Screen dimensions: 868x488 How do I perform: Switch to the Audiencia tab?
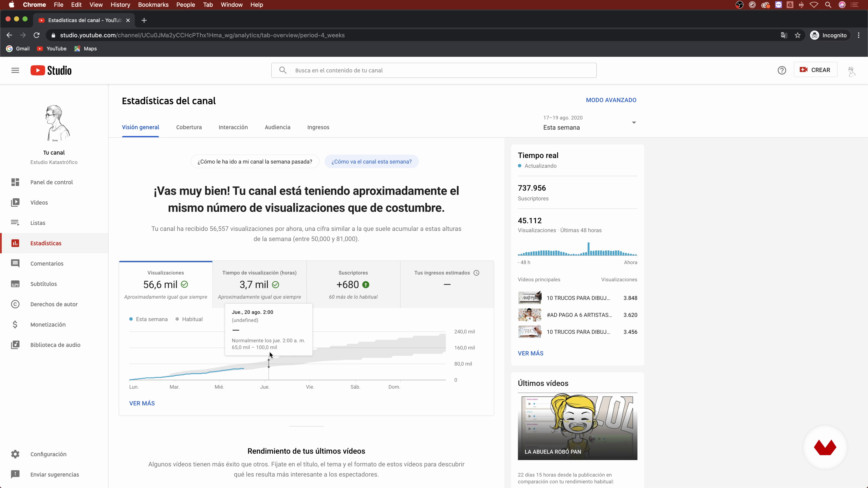pos(277,127)
